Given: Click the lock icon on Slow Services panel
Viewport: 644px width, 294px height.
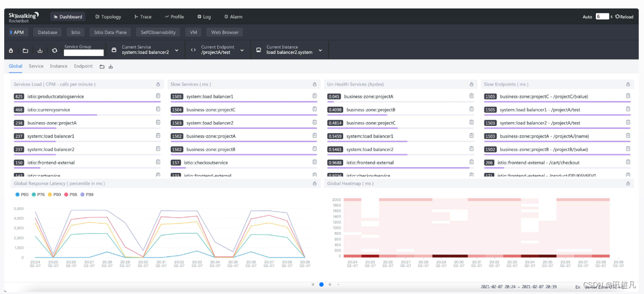Looking at the screenshot, I should [x=315, y=84].
